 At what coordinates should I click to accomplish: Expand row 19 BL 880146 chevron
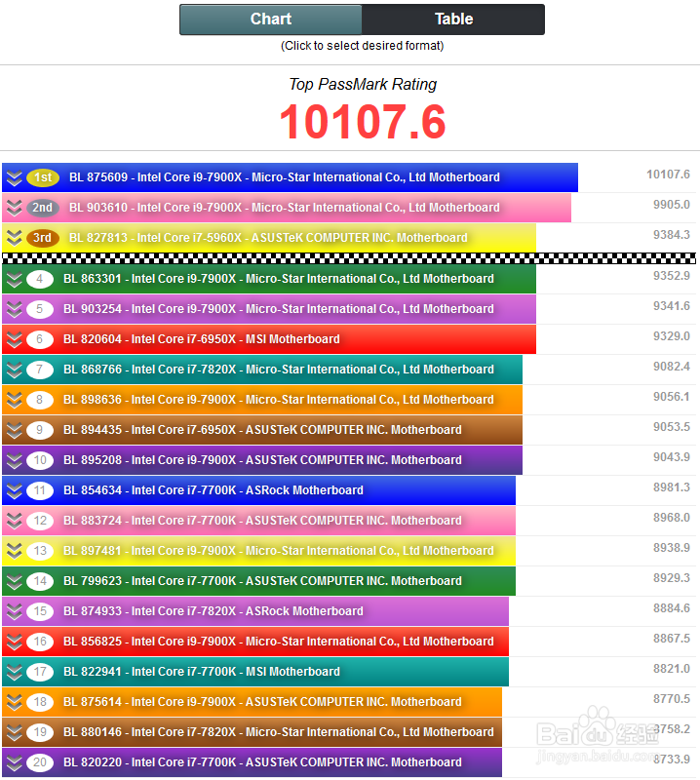coord(15,733)
